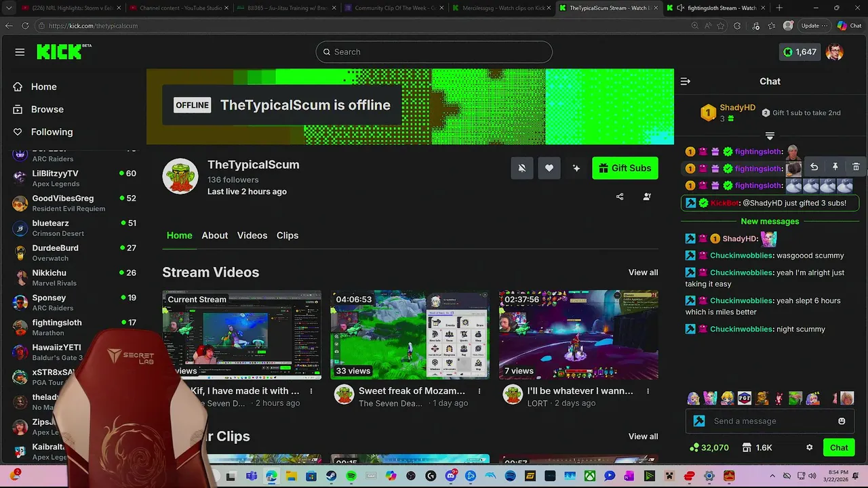Viewport: 868px width, 488px height.
Task: Click the 32,070 channel points icon
Action: [709, 447]
